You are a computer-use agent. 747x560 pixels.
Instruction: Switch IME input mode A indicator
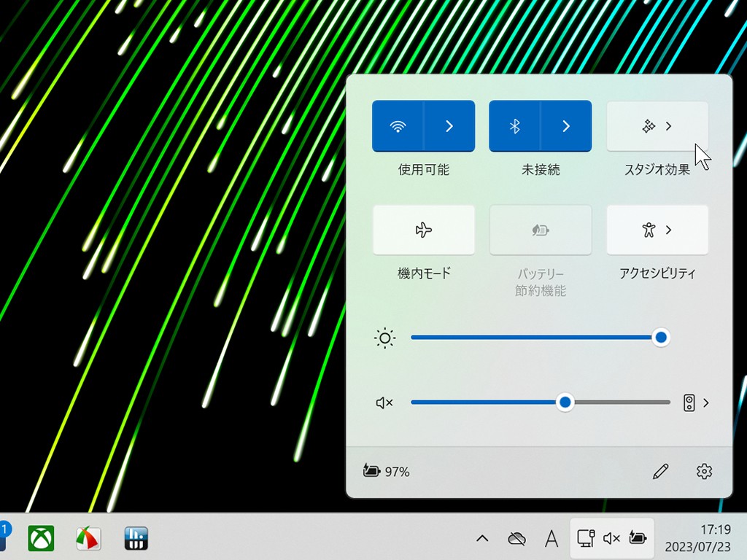[551, 539]
